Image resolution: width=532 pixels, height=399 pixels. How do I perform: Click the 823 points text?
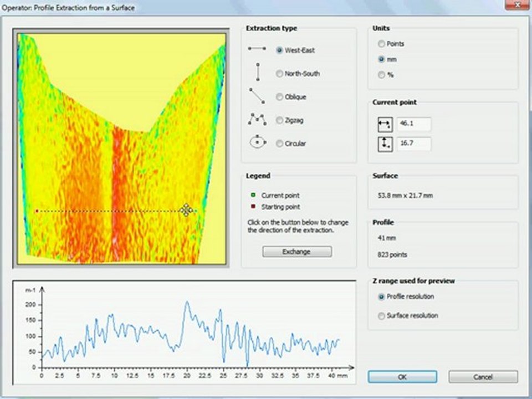click(x=392, y=254)
